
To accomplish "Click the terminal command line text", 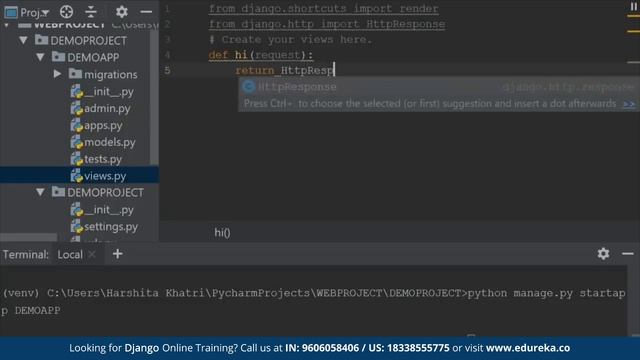I will point(313,301).
